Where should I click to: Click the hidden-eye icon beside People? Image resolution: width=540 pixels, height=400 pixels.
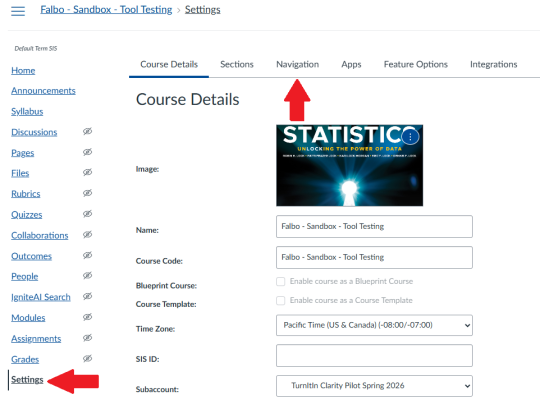click(87, 275)
